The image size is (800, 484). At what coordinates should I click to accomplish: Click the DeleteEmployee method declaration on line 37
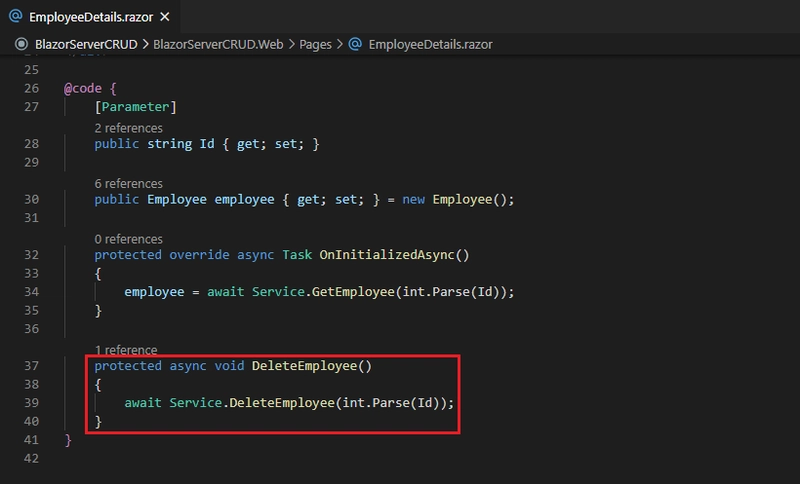point(304,366)
